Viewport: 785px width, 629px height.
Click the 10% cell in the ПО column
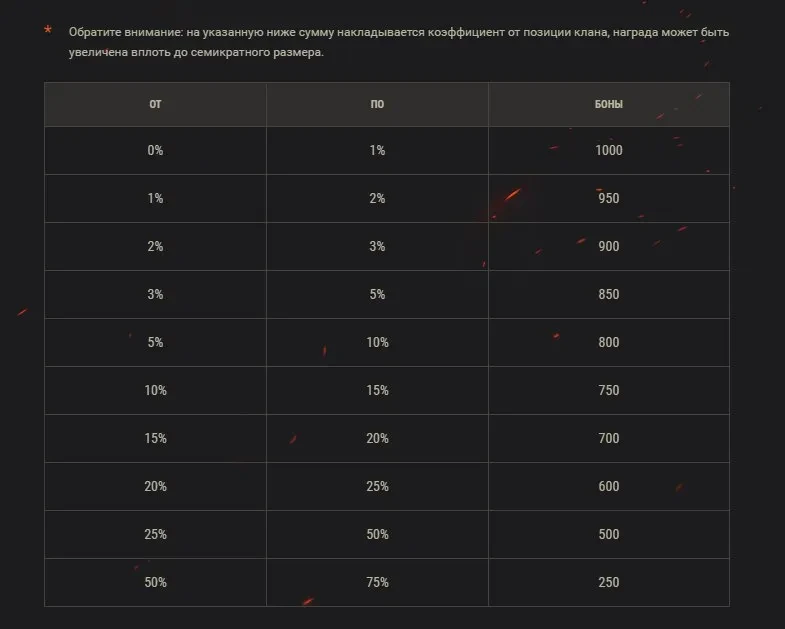click(377, 342)
